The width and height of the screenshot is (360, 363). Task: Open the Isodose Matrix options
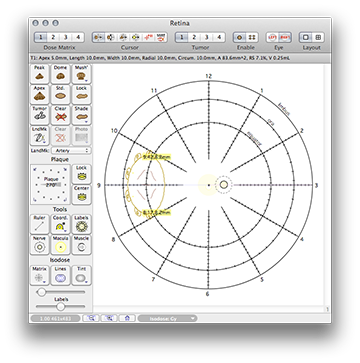coord(40,275)
